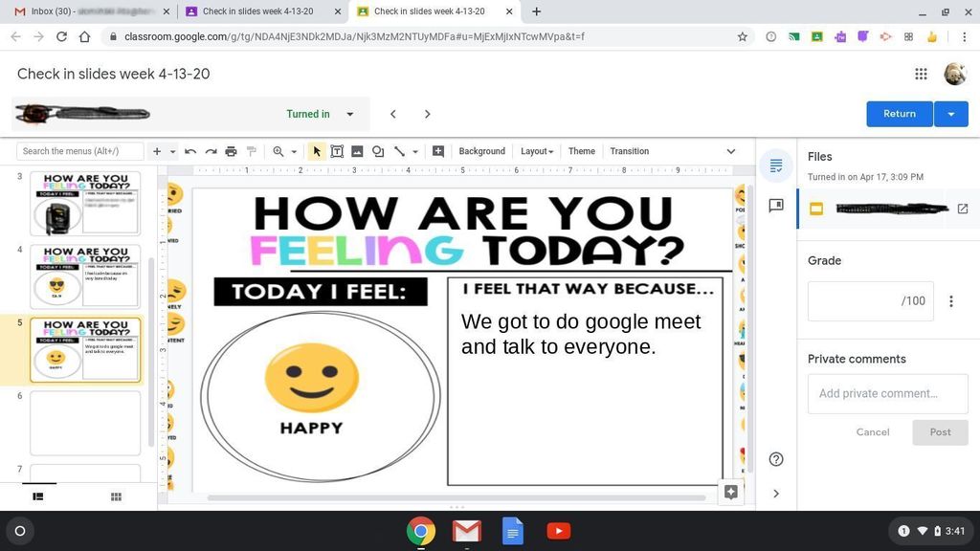Activate the select arrow cursor tool
Screen dimensions: 980x551
(x=317, y=151)
